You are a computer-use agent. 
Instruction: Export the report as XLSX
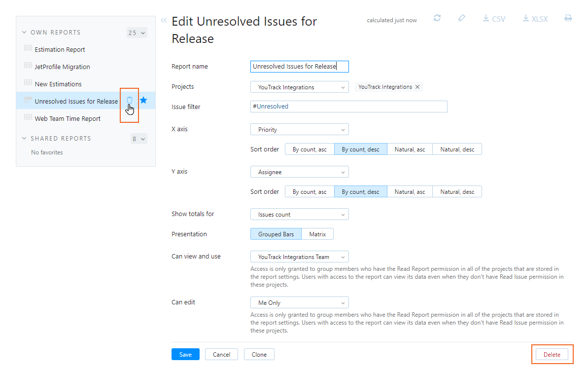click(x=535, y=19)
